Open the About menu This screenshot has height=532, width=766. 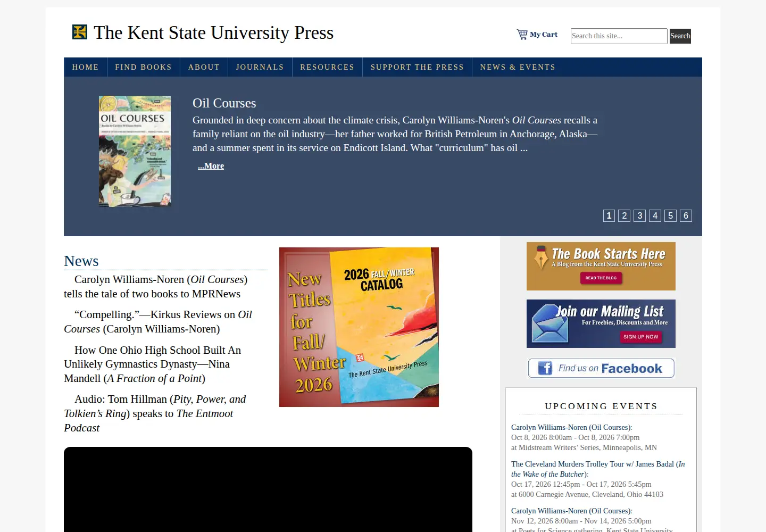point(204,67)
